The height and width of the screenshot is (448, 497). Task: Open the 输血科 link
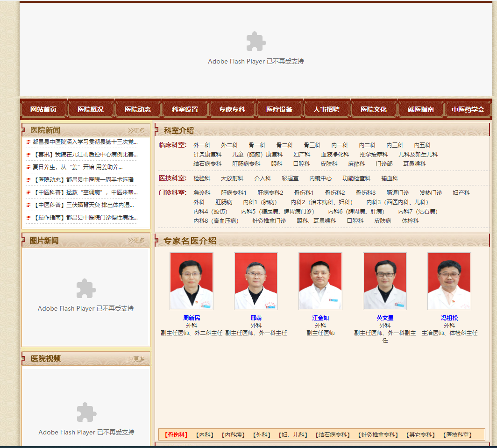click(x=390, y=178)
